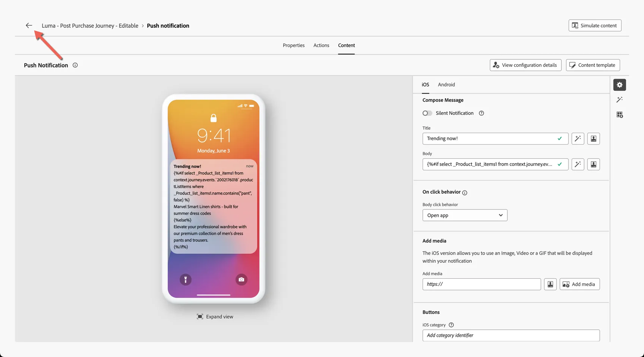Open the Body click behavior dropdown
644x357 pixels.
[x=465, y=215]
